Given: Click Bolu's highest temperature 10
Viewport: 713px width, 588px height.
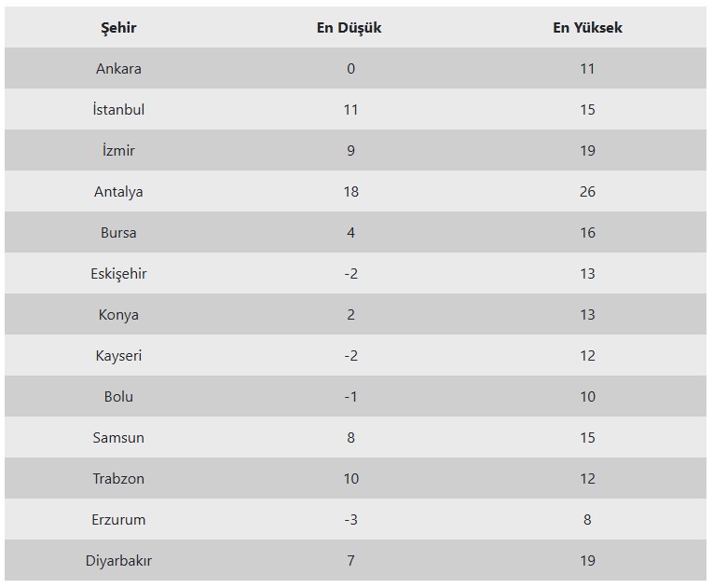Looking at the screenshot, I should point(587,397).
